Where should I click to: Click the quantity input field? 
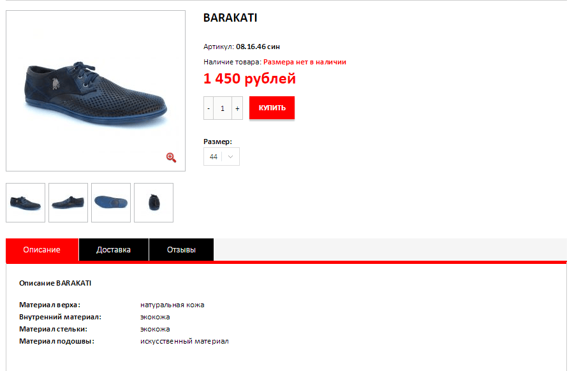click(223, 108)
